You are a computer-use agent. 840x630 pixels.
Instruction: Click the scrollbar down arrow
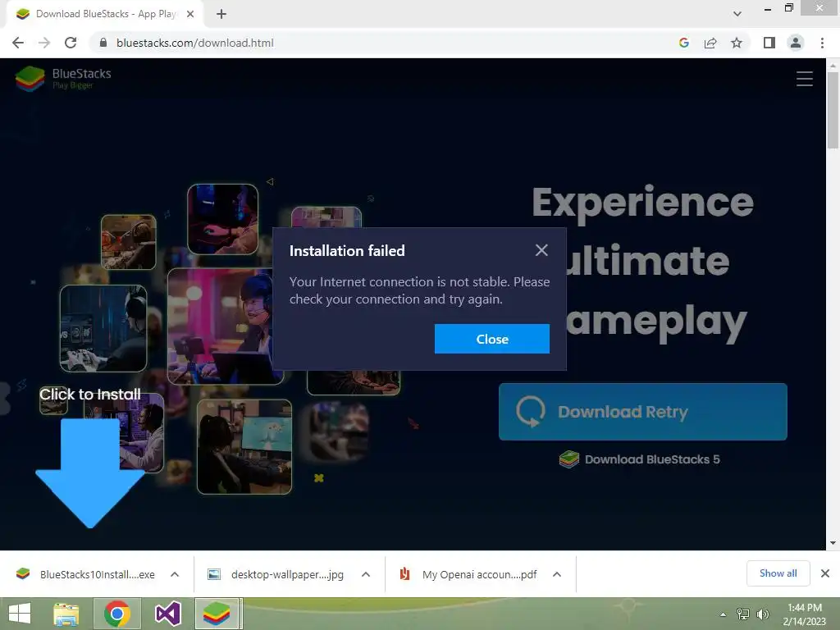coord(833,543)
